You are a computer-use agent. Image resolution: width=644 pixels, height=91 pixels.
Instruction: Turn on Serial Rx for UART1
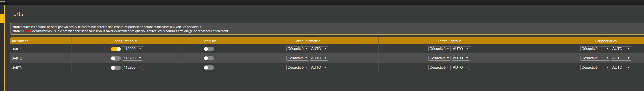[209, 49]
